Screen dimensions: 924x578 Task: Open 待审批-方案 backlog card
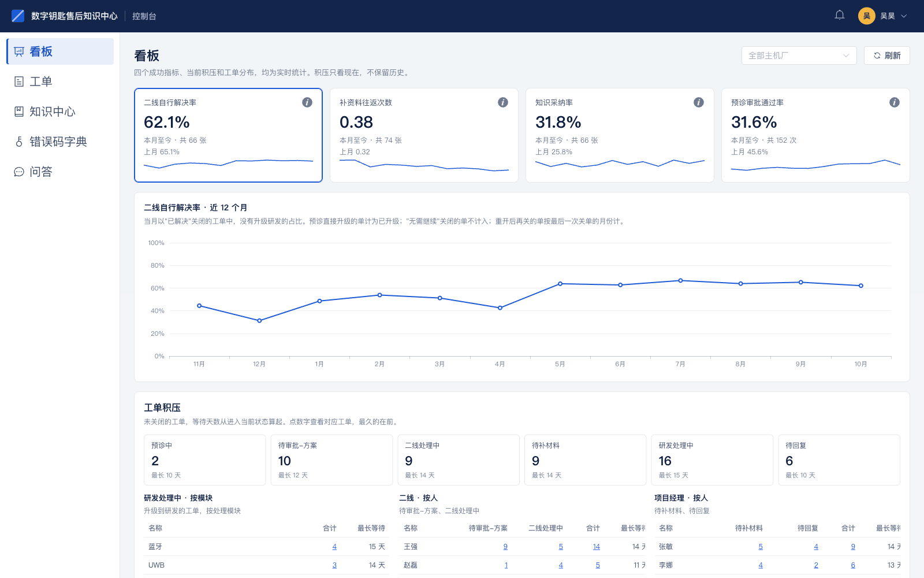(331, 460)
